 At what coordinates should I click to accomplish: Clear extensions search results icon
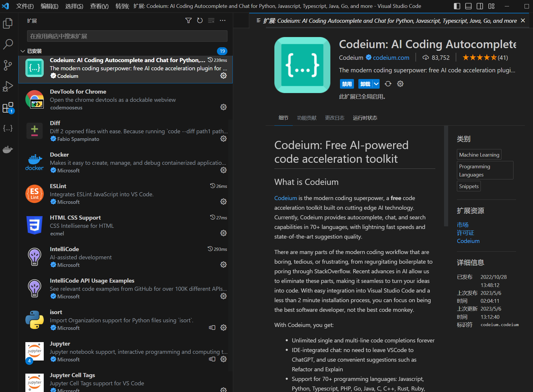211,20
